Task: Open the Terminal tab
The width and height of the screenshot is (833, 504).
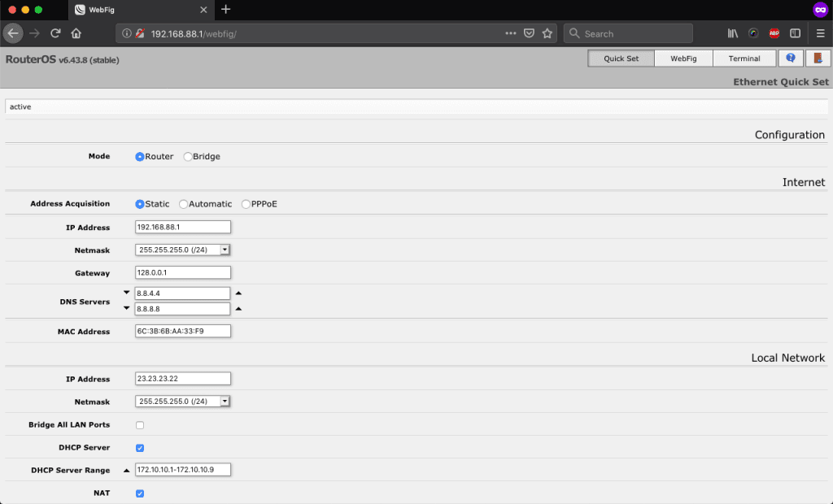Action: click(x=744, y=59)
